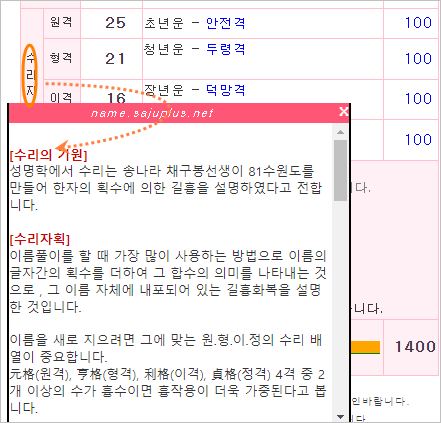441x423 pixels.
Task: Click the name.sajuplus.net title bar
Action: coord(173,113)
